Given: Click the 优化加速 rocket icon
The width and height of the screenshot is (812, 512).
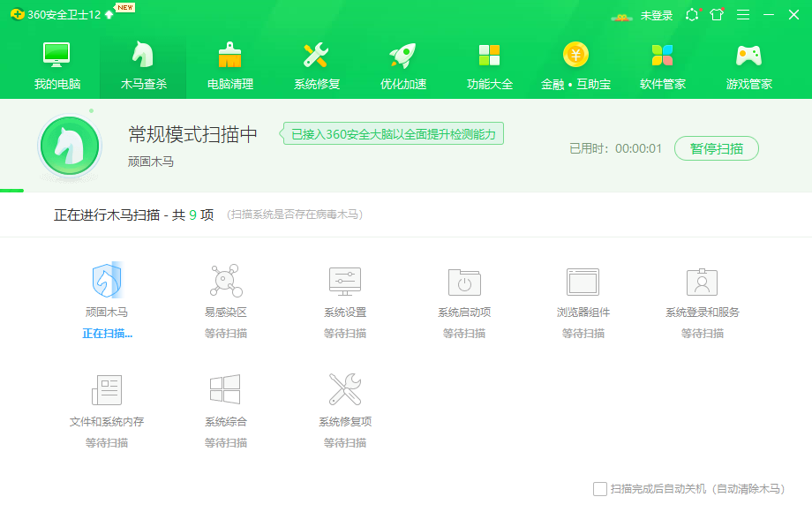Looking at the screenshot, I should [x=402, y=56].
